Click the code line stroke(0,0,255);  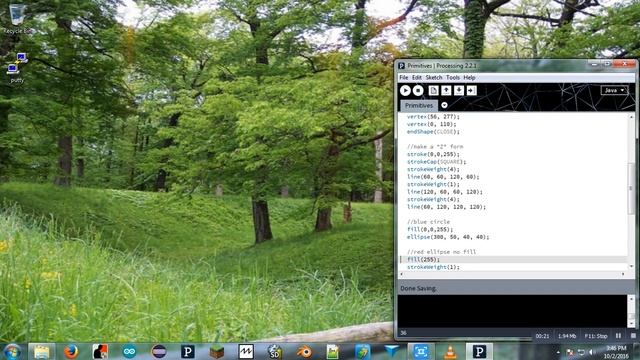point(433,154)
